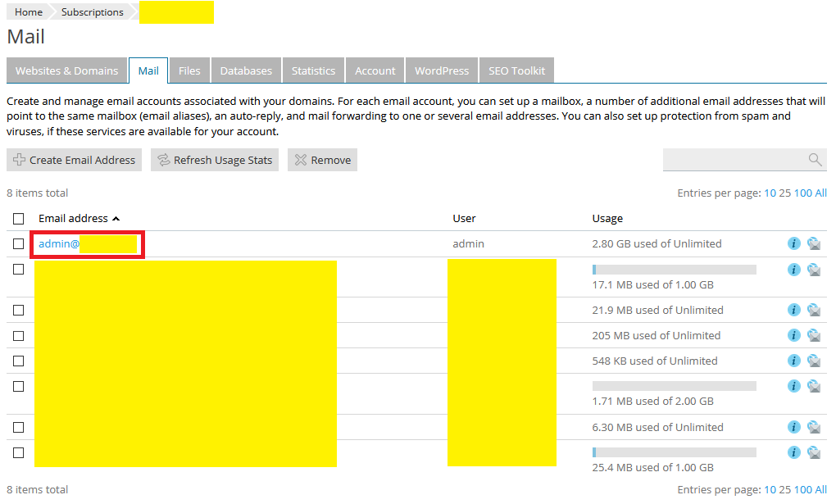
Task: Check the checkbox on the last mailbox row
Action: coord(18,452)
